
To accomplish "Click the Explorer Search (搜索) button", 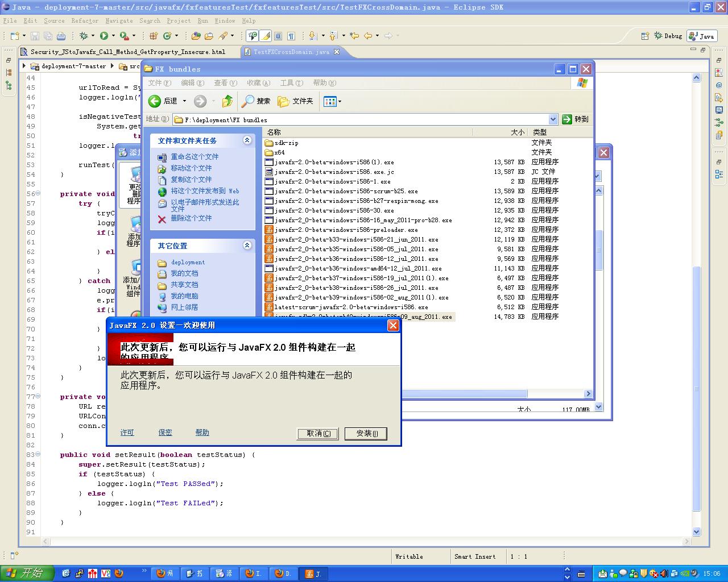I will [x=256, y=101].
